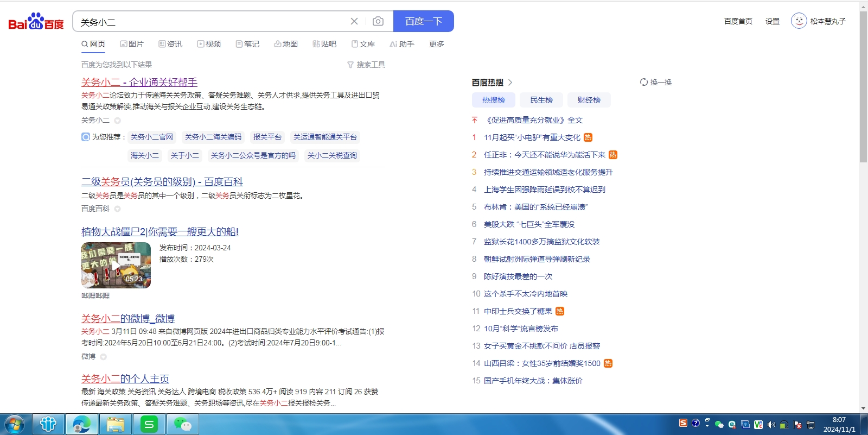Viewport: 868px width, 435px height.
Task: Open hot topic 任正非 华为
Action: [545, 155]
